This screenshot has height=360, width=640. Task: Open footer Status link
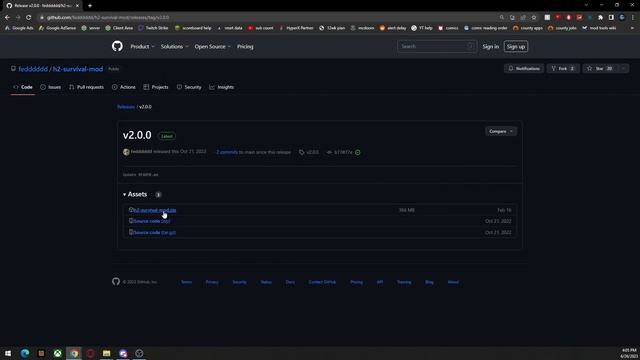pos(266,282)
